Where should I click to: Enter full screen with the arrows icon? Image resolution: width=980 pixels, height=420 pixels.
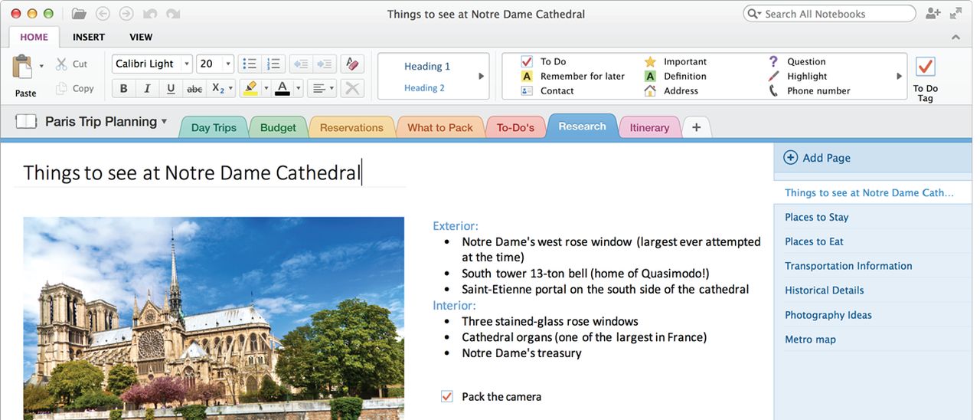pos(955,13)
